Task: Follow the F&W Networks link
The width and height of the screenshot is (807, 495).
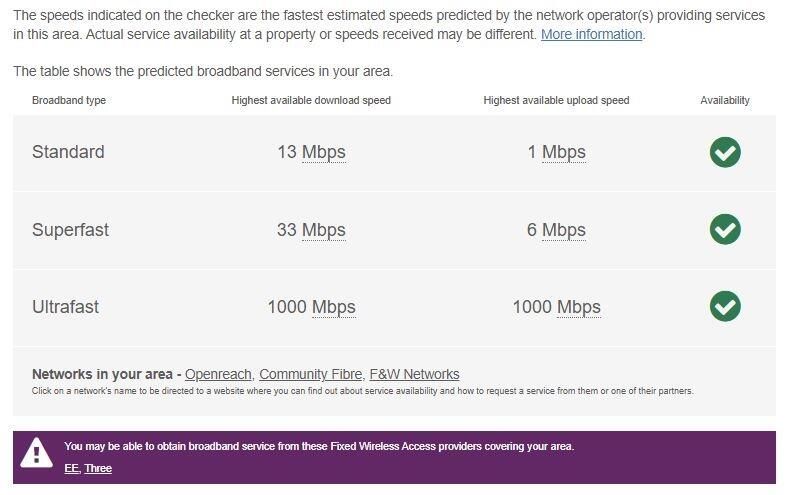Action: tap(414, 374)
